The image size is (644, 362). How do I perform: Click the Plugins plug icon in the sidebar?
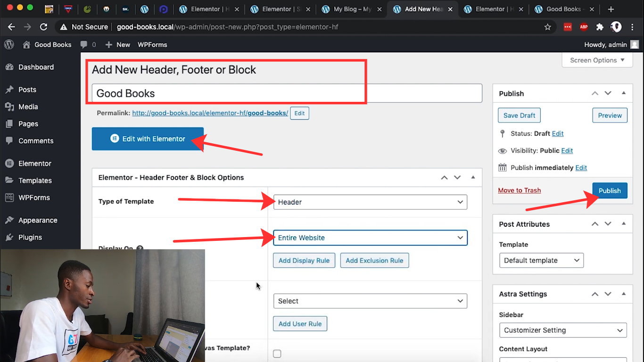point(9,237)
